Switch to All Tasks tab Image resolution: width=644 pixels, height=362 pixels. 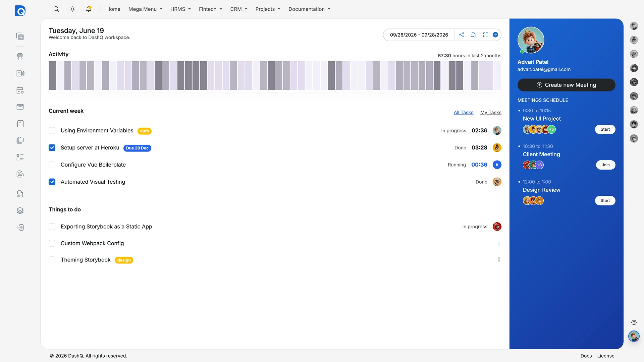click(464, 113)
